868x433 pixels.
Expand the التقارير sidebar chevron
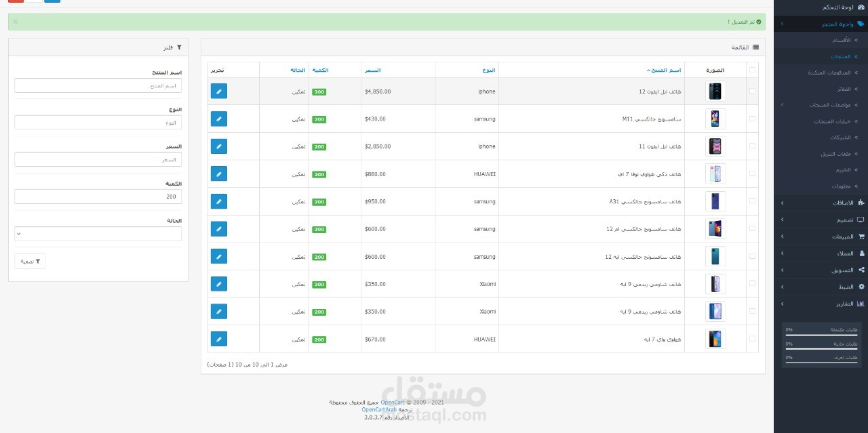tap(782, 304)
